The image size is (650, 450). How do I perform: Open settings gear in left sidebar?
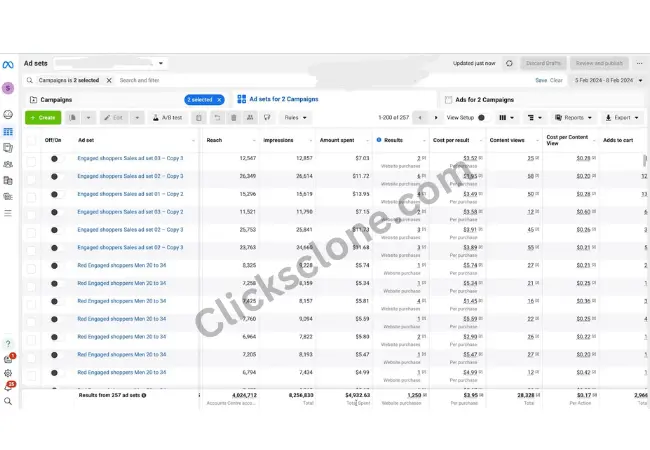tap(8, 373)
